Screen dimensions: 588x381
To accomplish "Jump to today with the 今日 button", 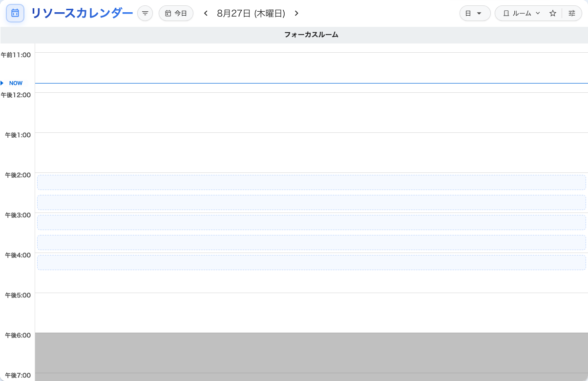I will [x=176, y=13].
